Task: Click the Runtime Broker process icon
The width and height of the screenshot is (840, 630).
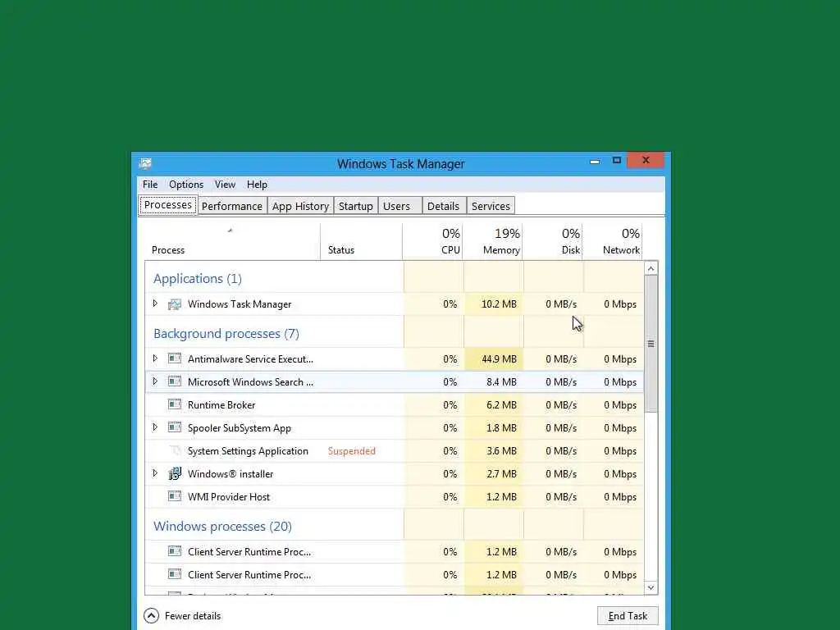Action: (175, 404)
